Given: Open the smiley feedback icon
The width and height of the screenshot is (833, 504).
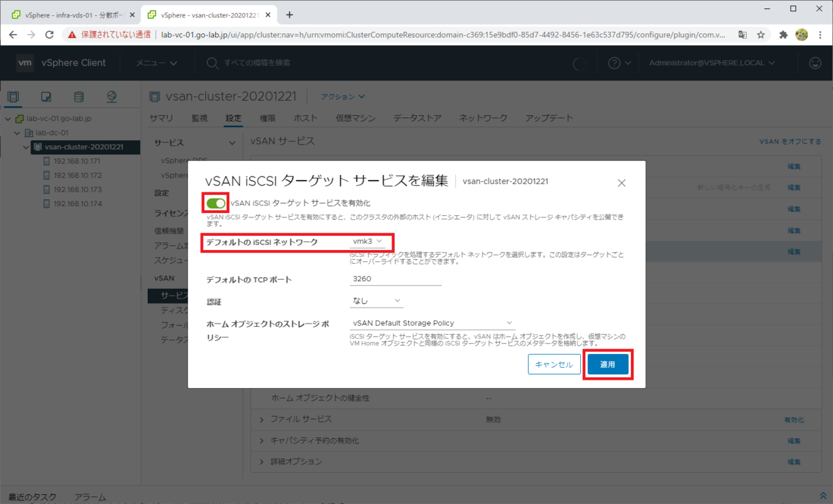Looking at the screenshot, I should coord(816,63).
